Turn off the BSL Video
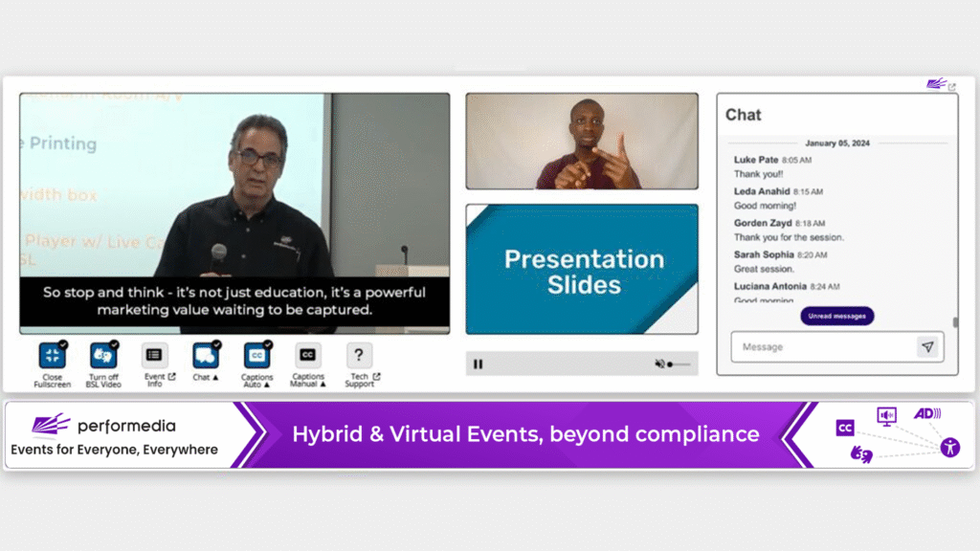This screenshot has width=980, height=551. [103, 356]
